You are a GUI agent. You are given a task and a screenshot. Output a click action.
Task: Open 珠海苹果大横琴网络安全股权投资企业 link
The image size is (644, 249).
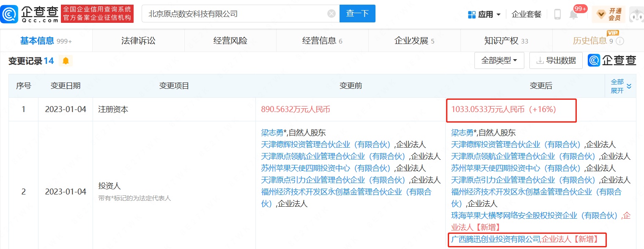pos(537,216)
